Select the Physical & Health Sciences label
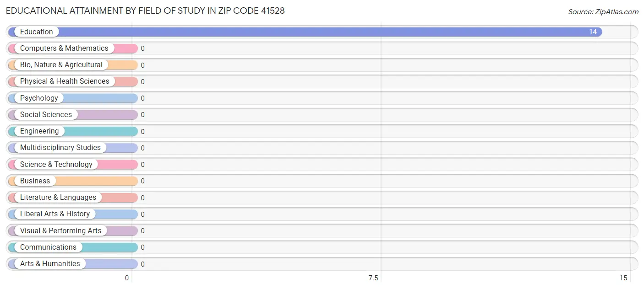Image resolution: width=644 pixels, height=289 pixels. click(65, 81)
